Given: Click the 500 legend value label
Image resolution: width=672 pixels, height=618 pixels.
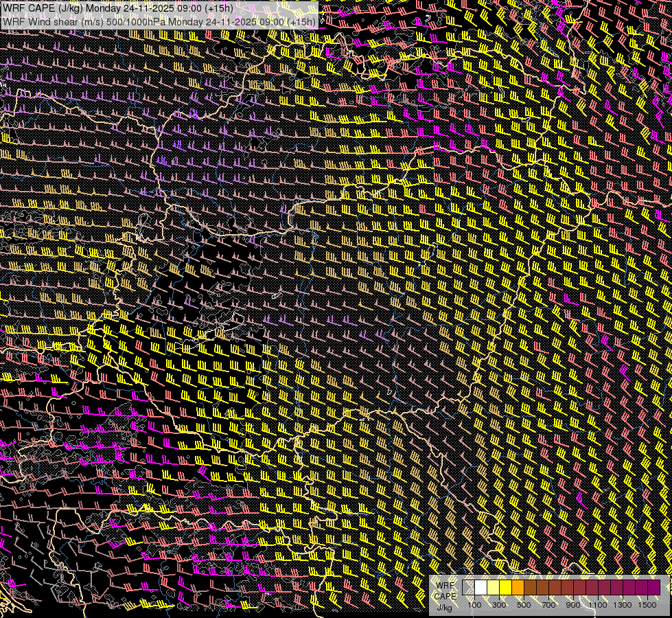Looking at the screenshot, I should pos(524,605).
